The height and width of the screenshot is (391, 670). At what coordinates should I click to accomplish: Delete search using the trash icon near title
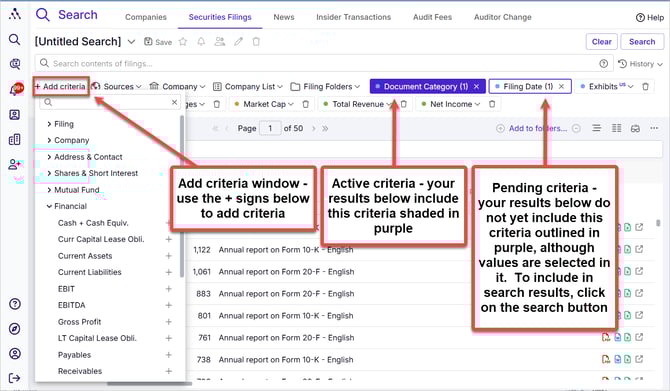click(x=256, y=42)
